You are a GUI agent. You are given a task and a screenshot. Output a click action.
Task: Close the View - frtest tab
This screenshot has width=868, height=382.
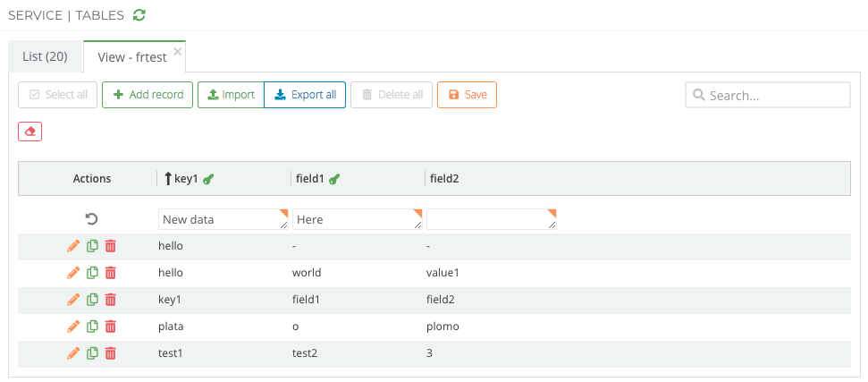tap(178, 52)
